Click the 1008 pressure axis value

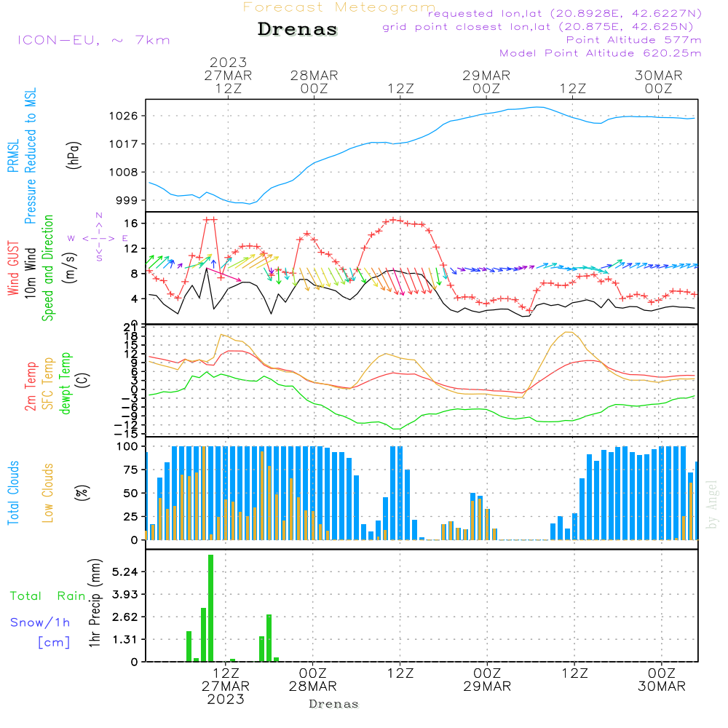coord(124,173)
